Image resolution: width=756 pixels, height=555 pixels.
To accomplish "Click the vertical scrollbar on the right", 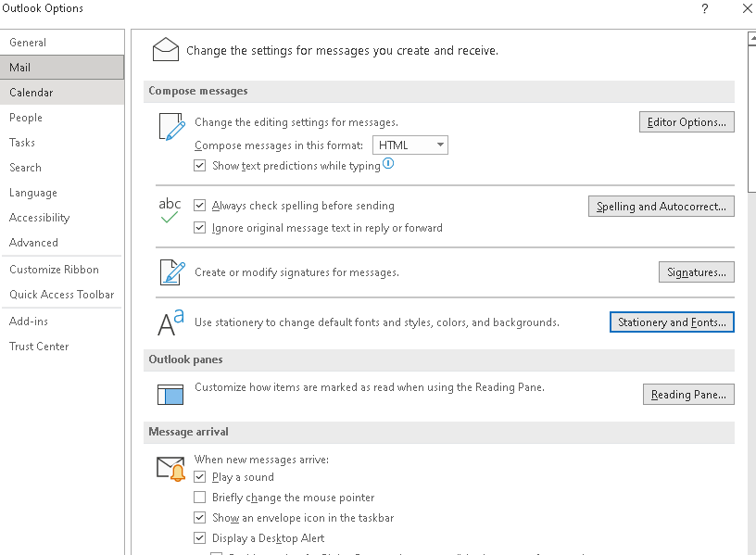I will 750,278.
